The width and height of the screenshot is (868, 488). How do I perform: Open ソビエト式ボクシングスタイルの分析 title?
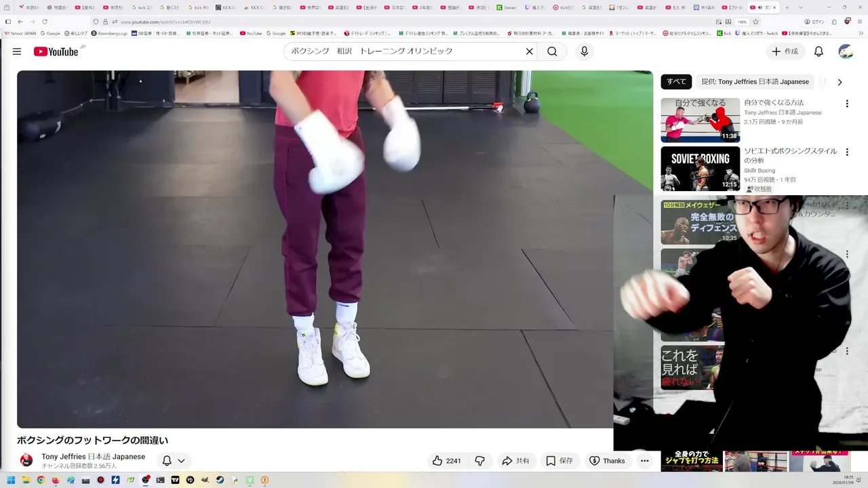[x=791, y=156]
